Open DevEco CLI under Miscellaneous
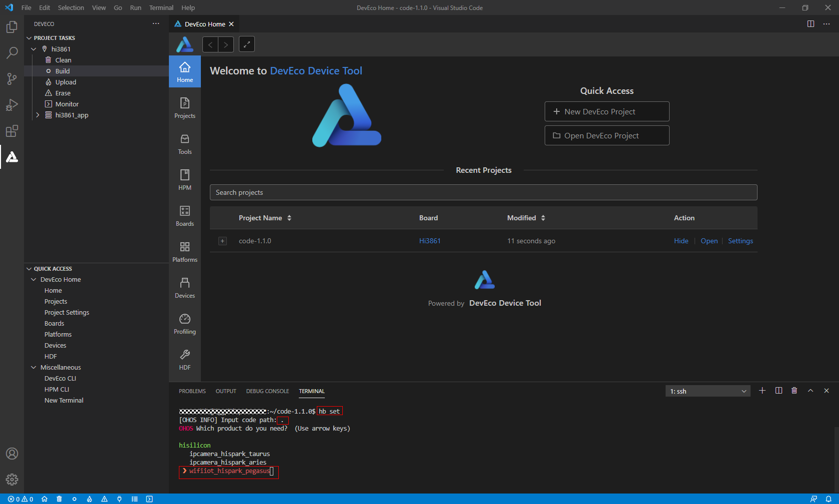This screenshot has height=504, width=839. point(60,379)
